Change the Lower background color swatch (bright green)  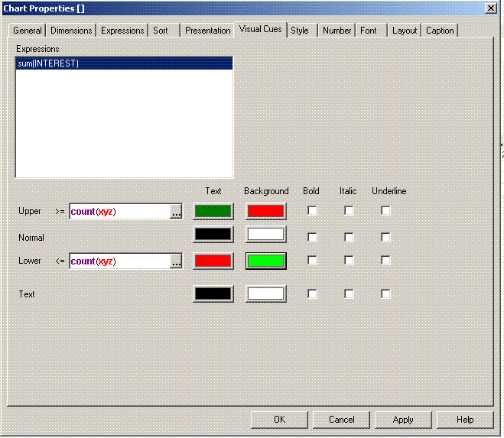click(266, 261)
